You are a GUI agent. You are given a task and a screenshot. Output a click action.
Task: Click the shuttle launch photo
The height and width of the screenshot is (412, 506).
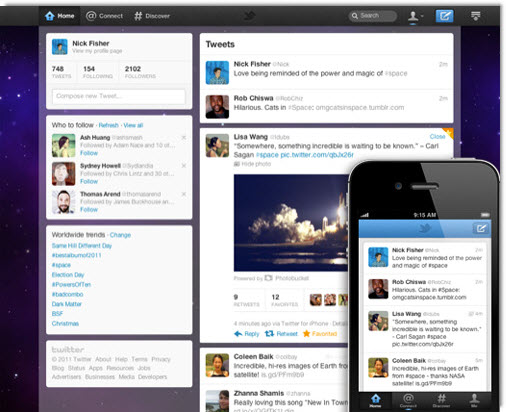point(291,223)
